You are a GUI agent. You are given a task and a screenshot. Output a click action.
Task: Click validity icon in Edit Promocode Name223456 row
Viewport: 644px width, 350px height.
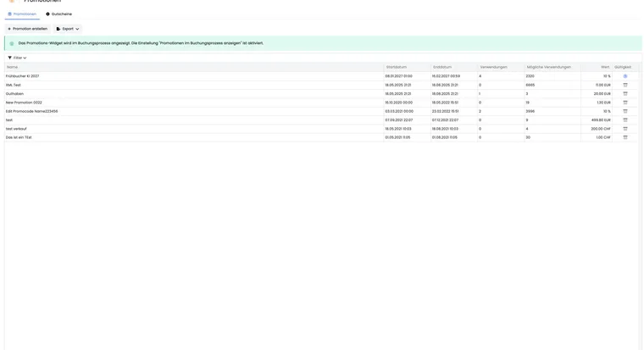pyautogui.click(x=625, y=111)
